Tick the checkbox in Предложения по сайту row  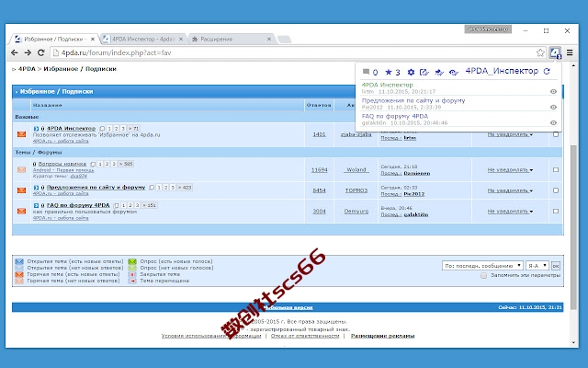(556, 190)
